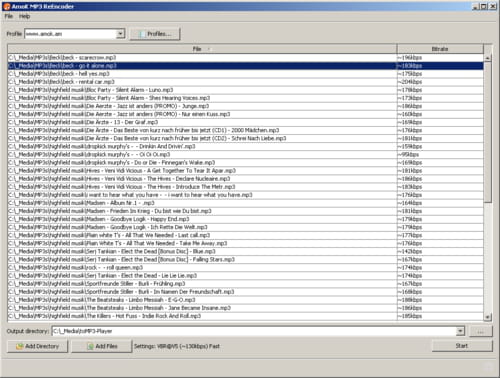Click the vertical scrollbar thumb
This screenshot has height=378, width=500.
[x=488, y=132]
